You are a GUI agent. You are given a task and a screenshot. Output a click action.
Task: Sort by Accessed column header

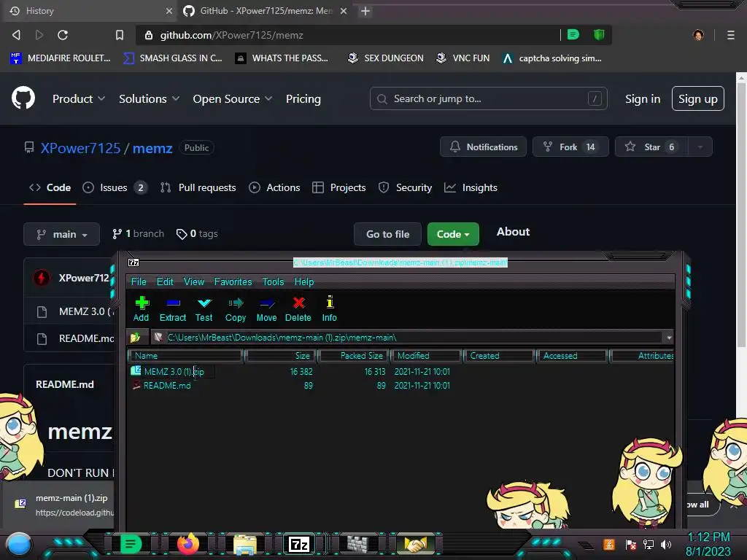(x=572, y=356)
